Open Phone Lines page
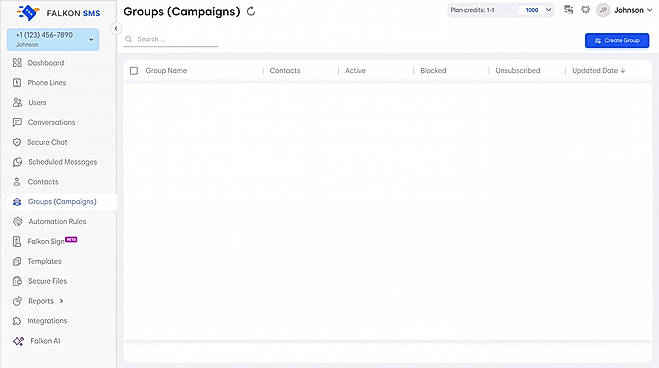This screenshot has height=368, width=659. (x=47, y=83)
